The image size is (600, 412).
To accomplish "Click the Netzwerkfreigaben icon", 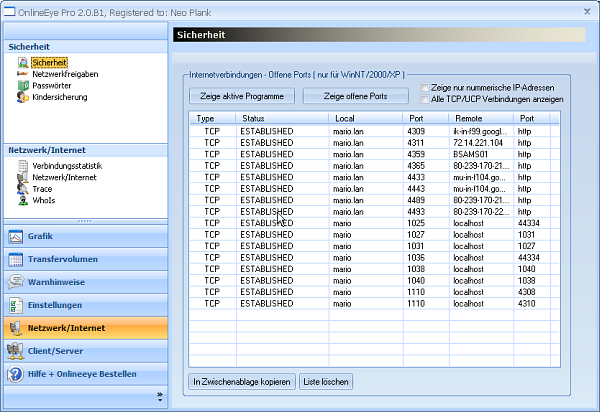I will click(x=23, y=74).
